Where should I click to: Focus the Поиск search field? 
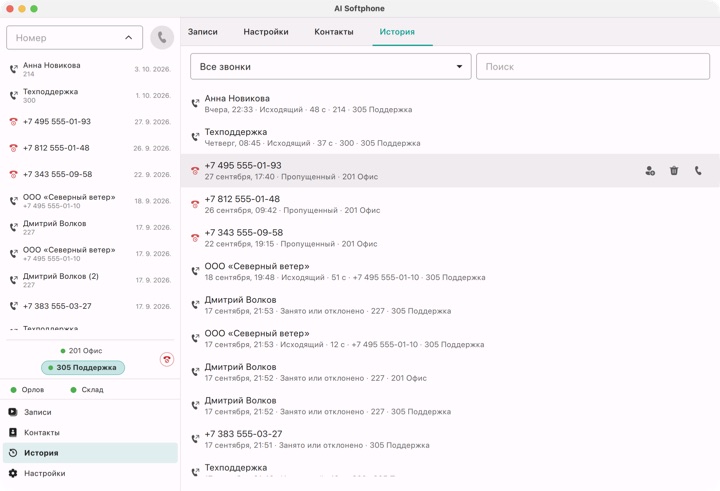[593, 67]
